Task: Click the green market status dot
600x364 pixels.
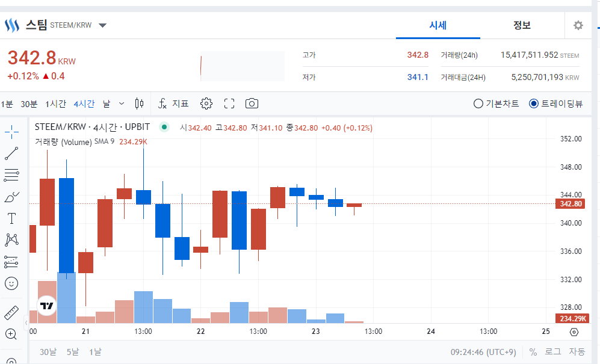Action: [164, 127]
